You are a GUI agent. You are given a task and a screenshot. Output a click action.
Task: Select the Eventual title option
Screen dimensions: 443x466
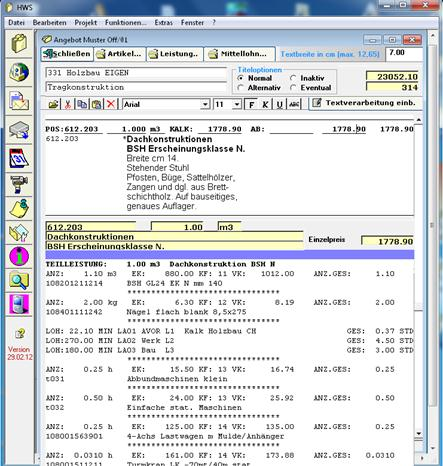(311, 88)
